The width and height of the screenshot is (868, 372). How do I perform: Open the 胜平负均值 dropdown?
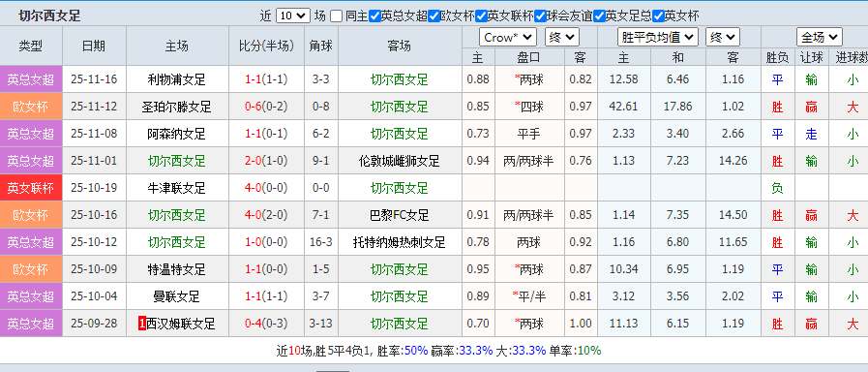[x=657, y=37]
